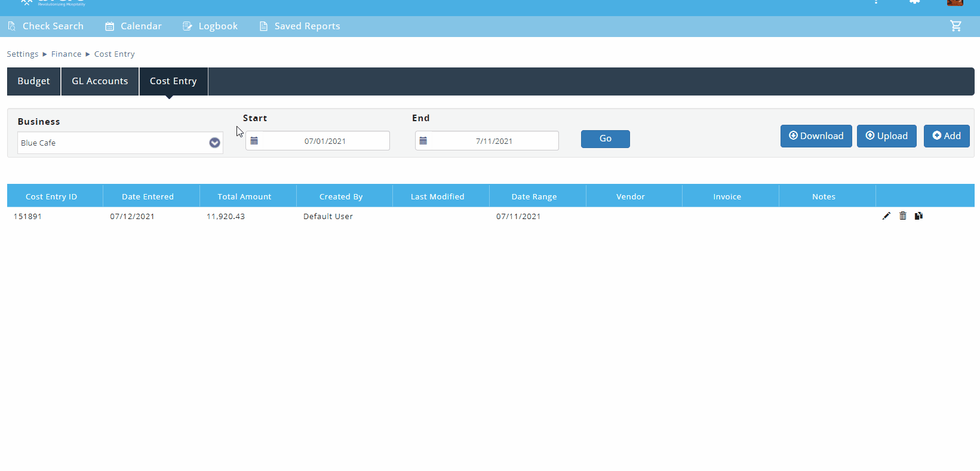Open the End date calendar picker
This screenshot has width=980, height=471.
423,141
